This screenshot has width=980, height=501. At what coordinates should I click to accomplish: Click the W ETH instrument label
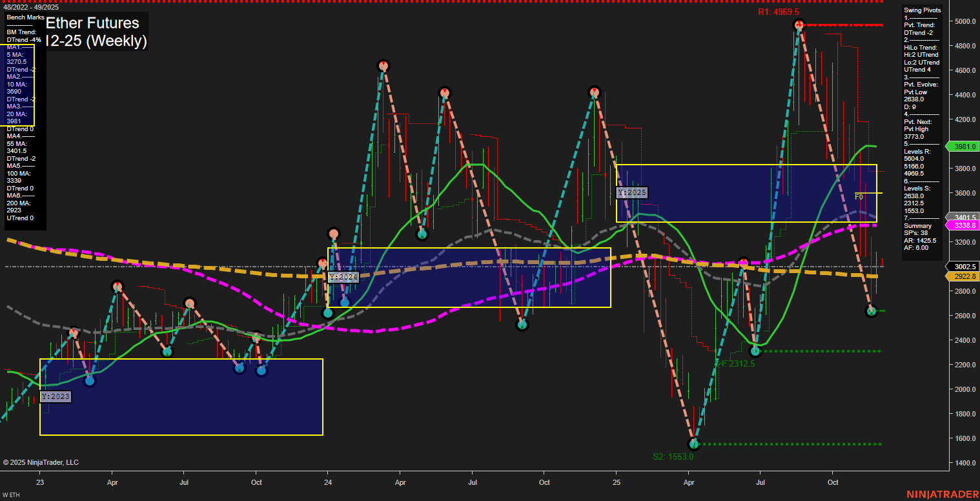click(12, 495)
